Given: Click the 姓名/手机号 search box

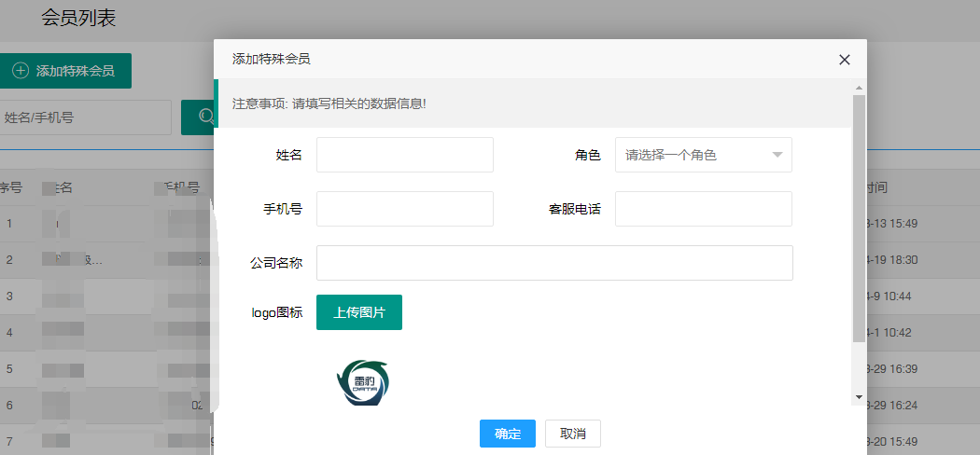Looking at the screenshot, I should tap(86, 117).
